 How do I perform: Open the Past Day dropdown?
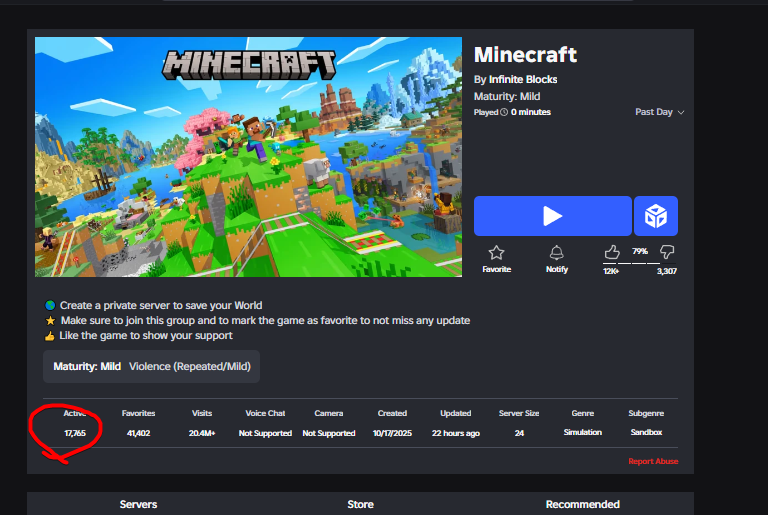click(x=659, y=112)
